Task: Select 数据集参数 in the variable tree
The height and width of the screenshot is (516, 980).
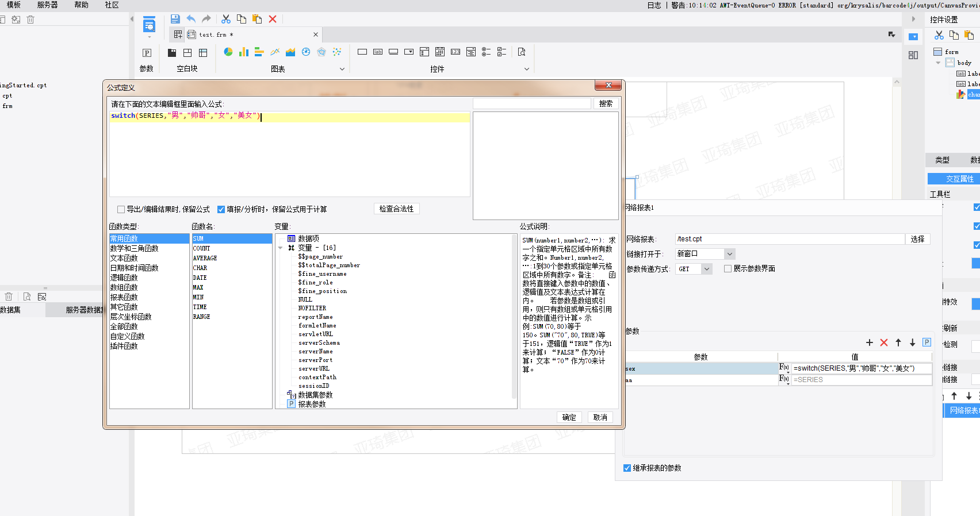Action: (x=315, y=395)
